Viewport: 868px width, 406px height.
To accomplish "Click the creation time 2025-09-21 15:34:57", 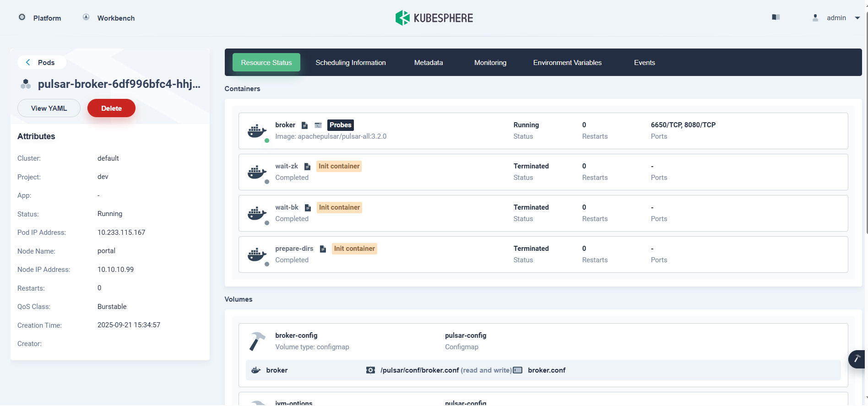I will (129, 325).
